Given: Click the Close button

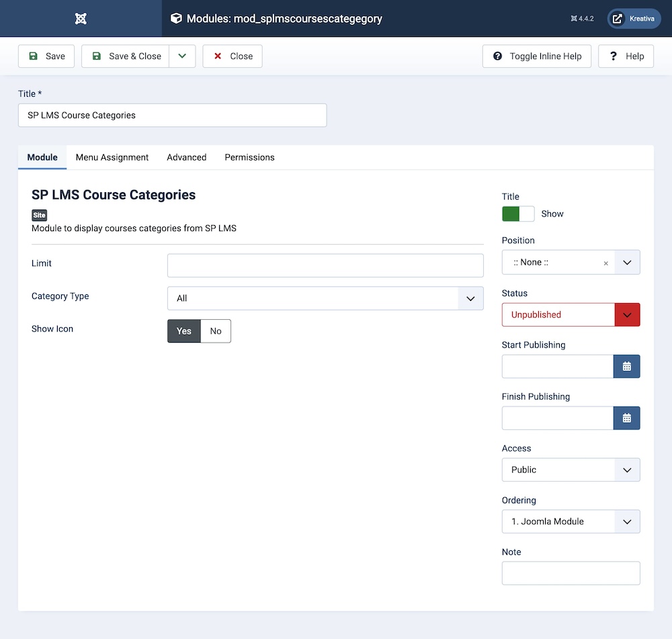Looking at the screenshot, I should [233, 56].
